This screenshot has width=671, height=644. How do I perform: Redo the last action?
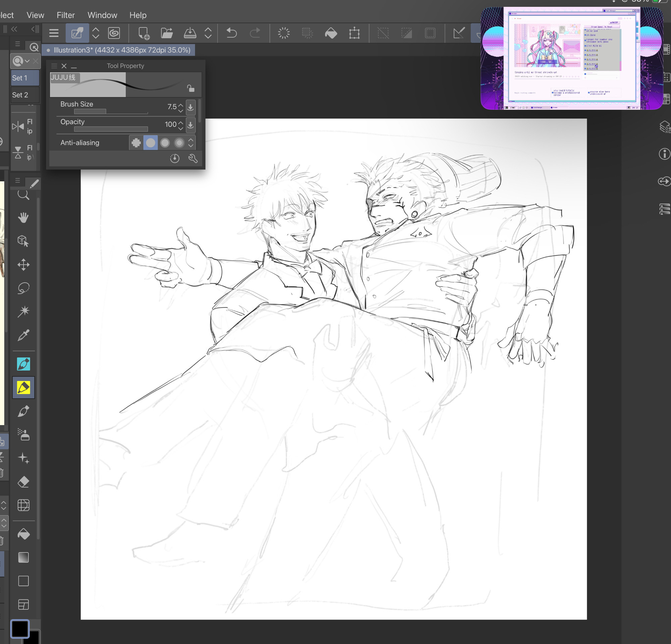point(255,33)
